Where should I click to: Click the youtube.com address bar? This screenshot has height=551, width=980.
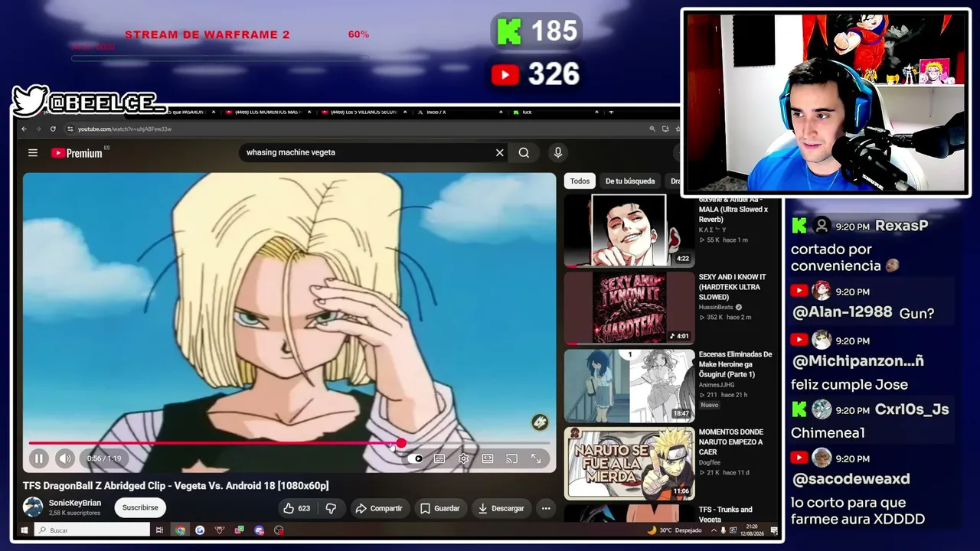coord(352,129)
